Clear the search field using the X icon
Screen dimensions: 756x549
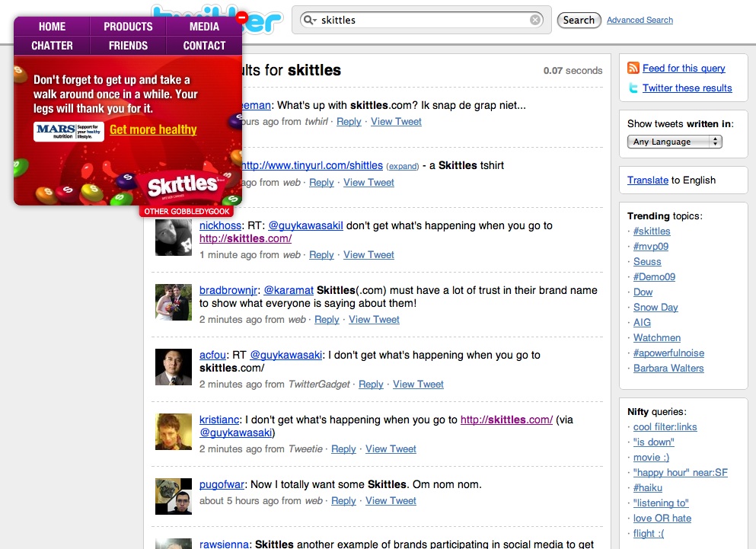pos(535,20)
